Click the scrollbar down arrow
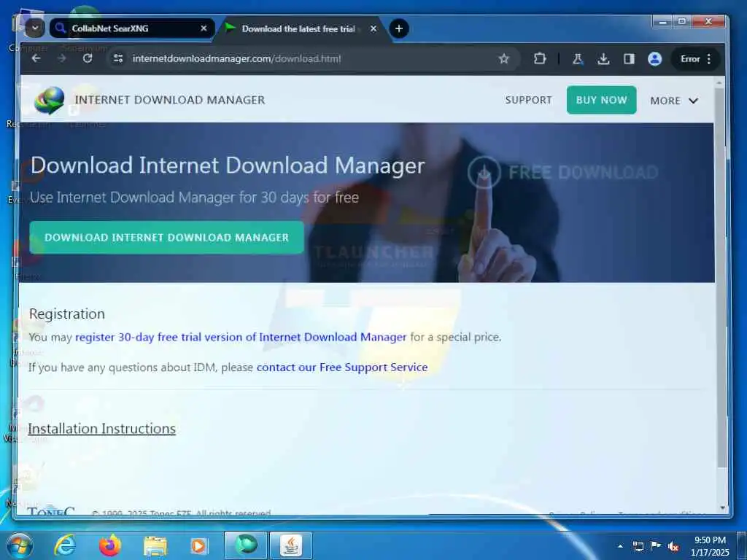The width and height of the screenshot is (747, 560). (722, 508)
